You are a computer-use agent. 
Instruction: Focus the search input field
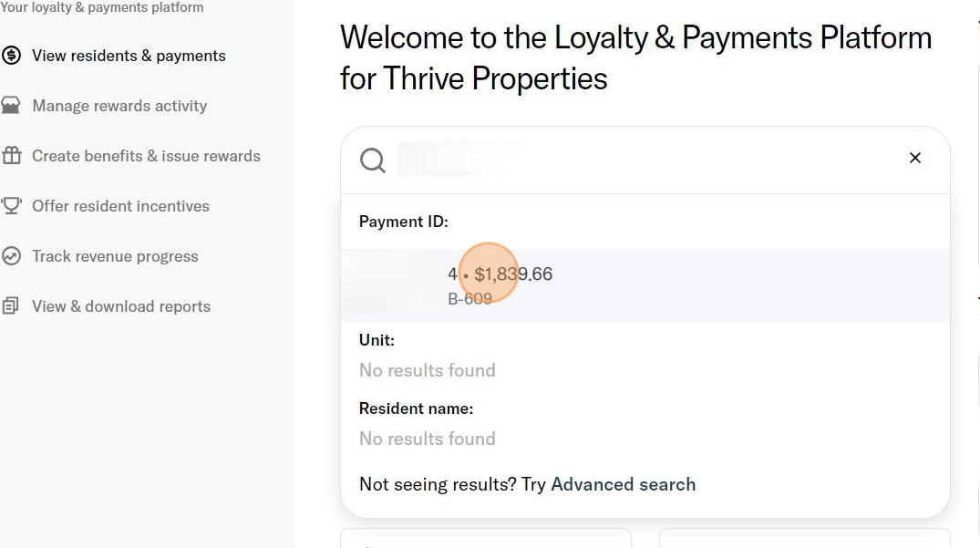click(638, 160)
